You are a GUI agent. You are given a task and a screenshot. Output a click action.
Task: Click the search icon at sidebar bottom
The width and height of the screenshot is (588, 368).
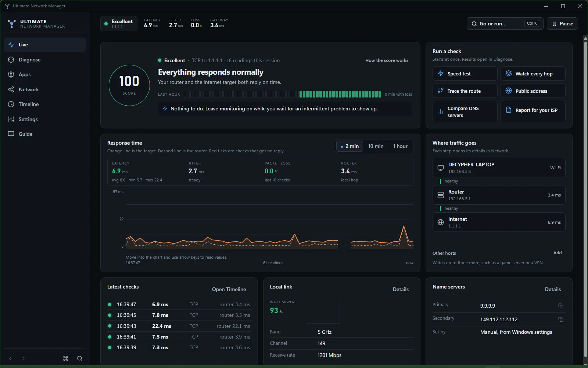(x=80, y=358)
